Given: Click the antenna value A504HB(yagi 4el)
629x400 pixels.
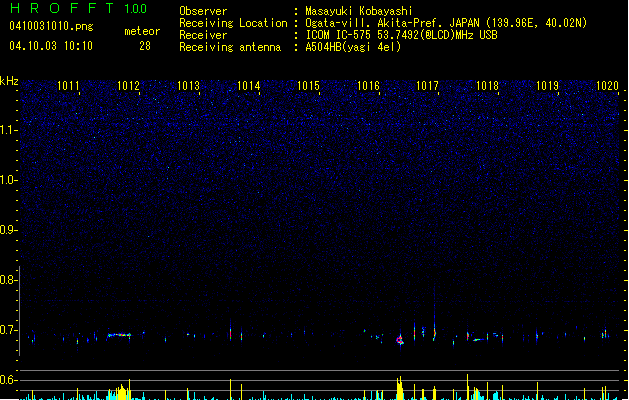Looking at the screenshot, I should coord(353,47).
